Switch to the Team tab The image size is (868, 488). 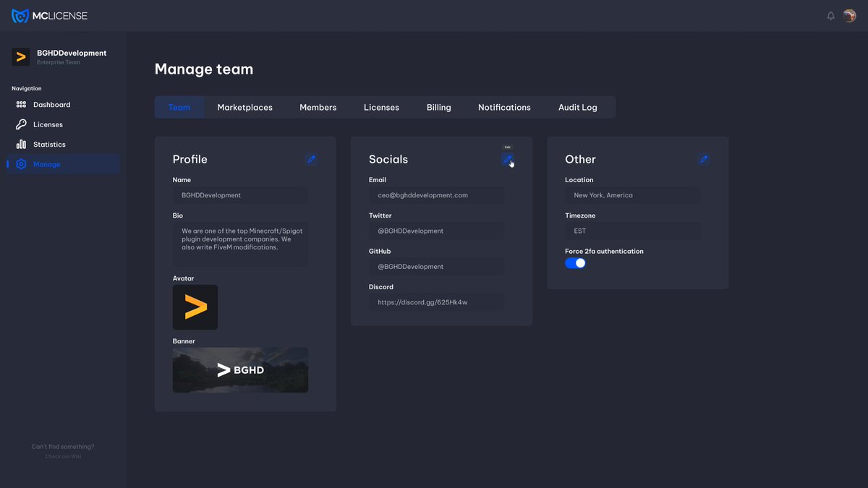click(179, 107)
